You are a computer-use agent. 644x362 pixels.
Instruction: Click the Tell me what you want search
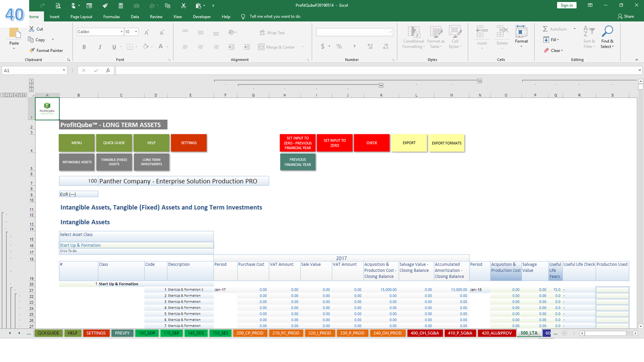point(275,17)
